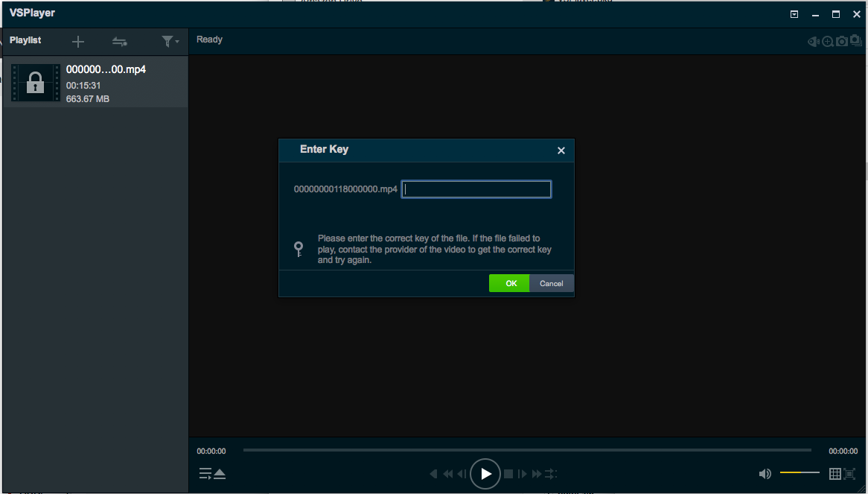
Task: Click the continuous capture icon
Action: coord(855,42)
